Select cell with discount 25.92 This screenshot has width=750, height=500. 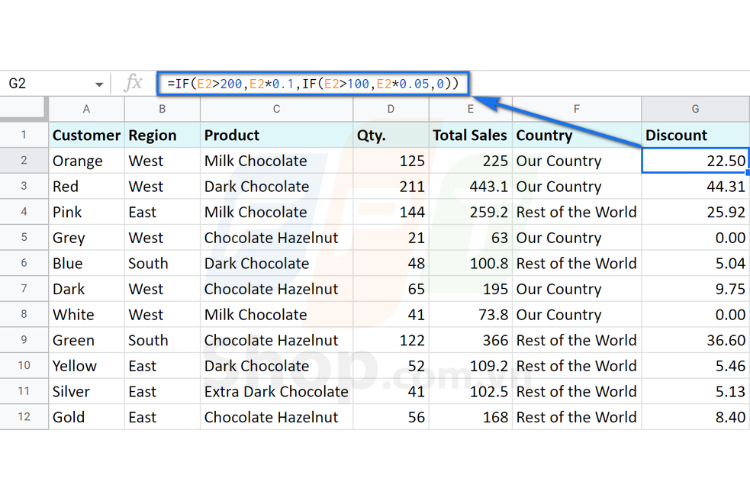click(x=695, y=211)
